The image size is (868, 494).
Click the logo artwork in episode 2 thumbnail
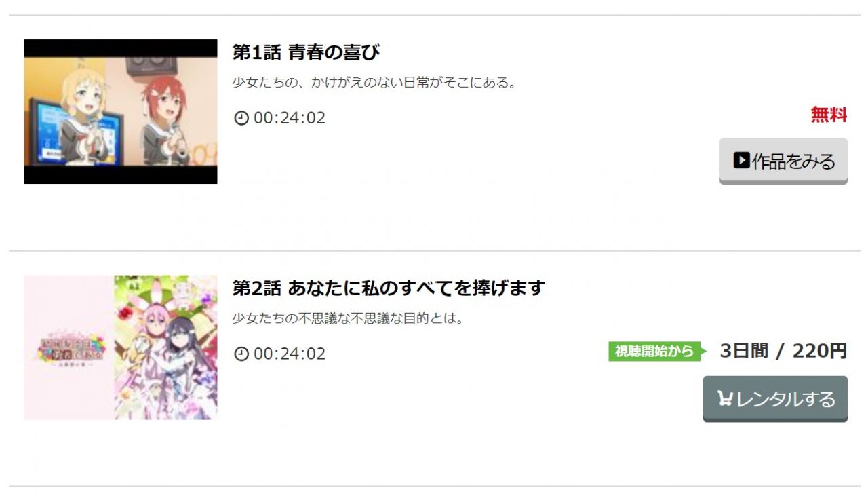[x=66, y=349]
